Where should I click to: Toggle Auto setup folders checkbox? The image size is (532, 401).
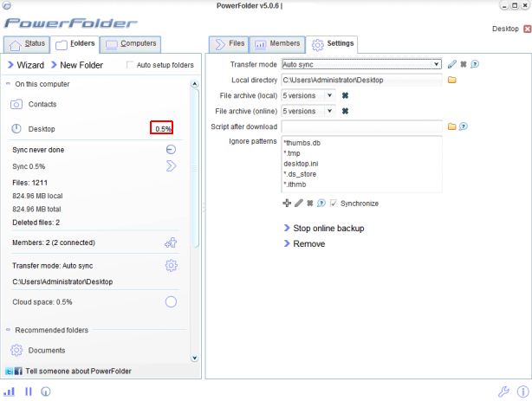pos(130,65)
